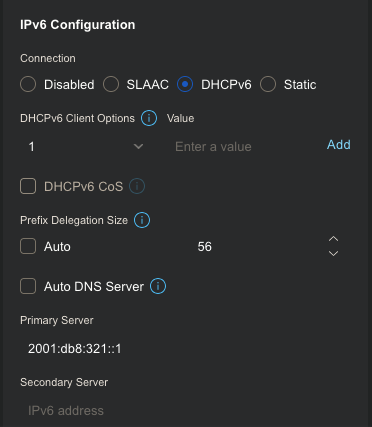
Task: Click the Primary Server address field
Action: pyautogui.click(x=186, y=349)
